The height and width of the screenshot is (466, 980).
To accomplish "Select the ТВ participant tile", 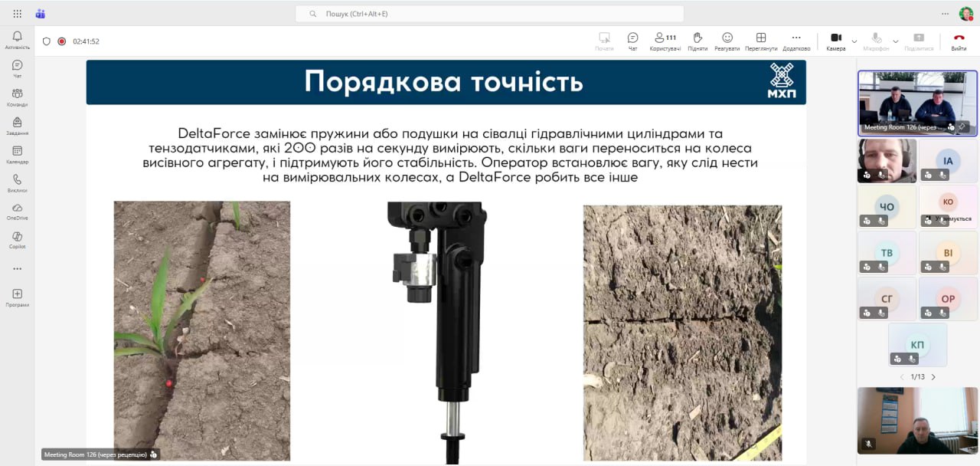I will click(887, 253).
